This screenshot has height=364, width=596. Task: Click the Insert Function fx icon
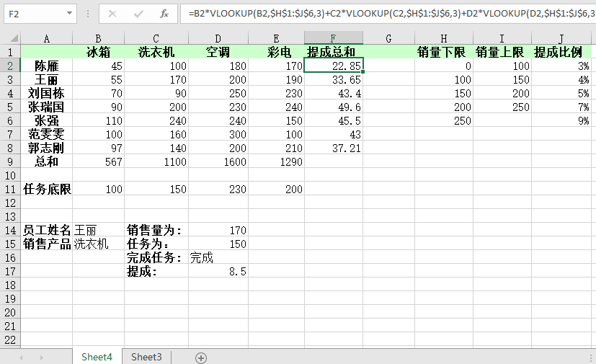click(164, 14)
